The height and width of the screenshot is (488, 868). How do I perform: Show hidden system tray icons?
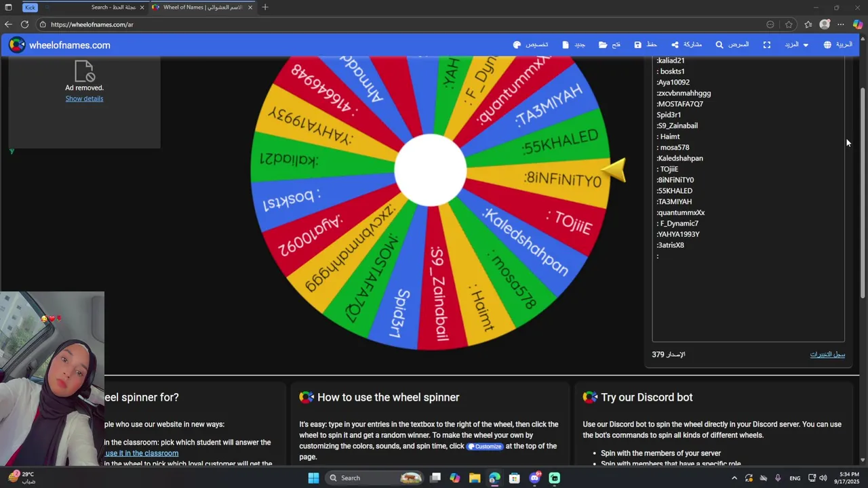[734, 478]
